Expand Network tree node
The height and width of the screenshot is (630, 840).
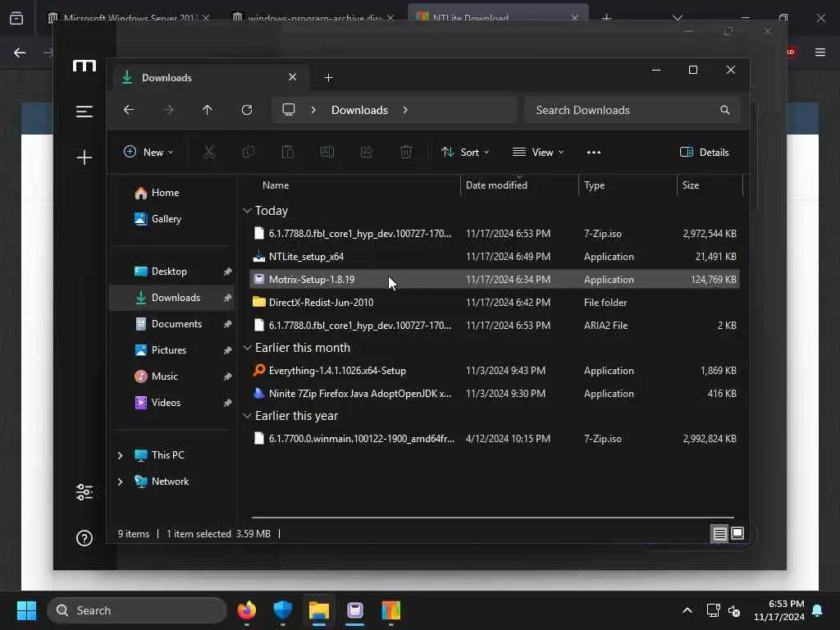pyautogui.click(x=120, y=481)
